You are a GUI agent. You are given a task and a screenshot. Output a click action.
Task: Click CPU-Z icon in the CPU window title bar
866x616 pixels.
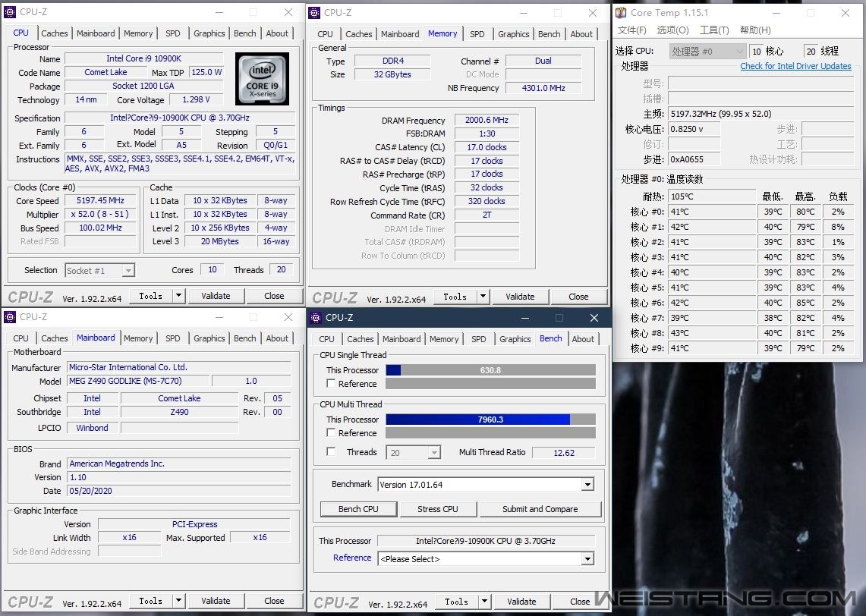coord(10,12)
